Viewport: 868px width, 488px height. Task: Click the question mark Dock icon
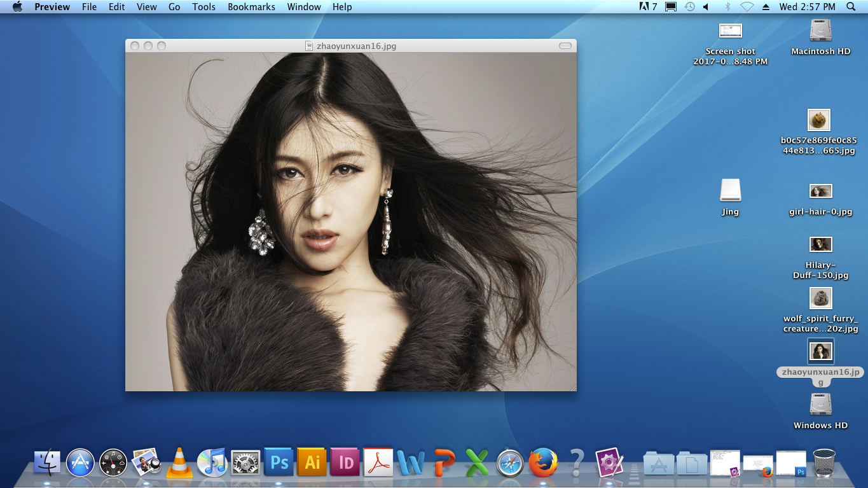coord(576,463)
